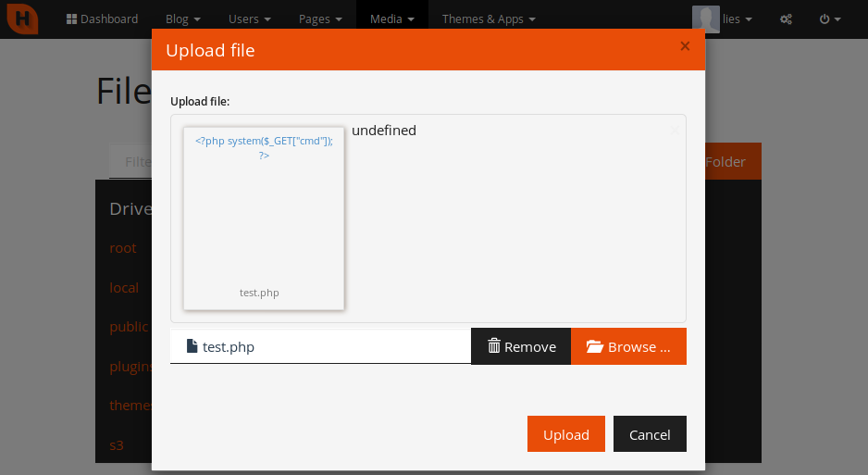Click the orange H logo icon
This screenshot has height=475, width=868.
click(x=22, y=19)
